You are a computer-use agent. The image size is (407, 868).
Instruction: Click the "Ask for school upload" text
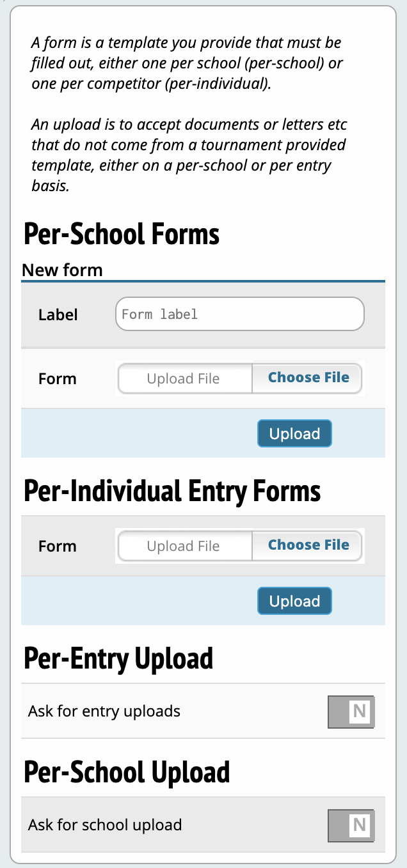coord(105,825)
